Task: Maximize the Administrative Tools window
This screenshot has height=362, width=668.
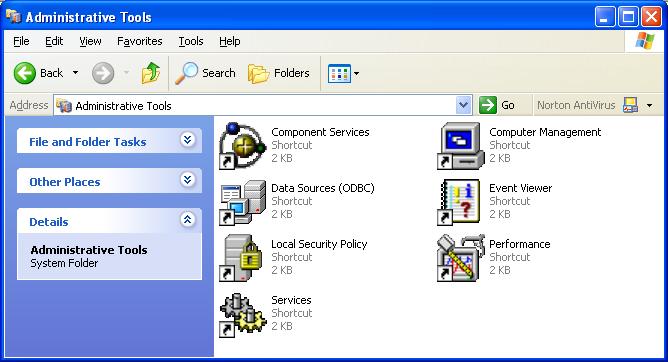Action: pyautogui.click(x=628, y=17)
